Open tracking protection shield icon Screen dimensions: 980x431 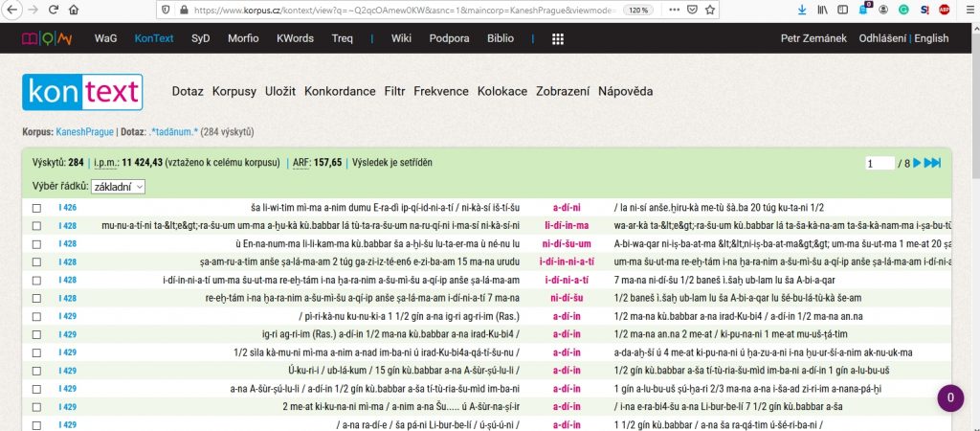pyautogui.click(x=166, y=10)
